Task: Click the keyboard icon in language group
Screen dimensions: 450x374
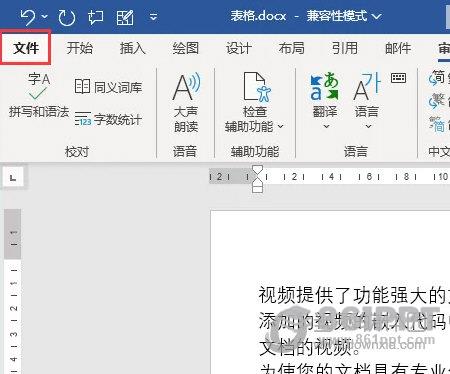Action: pyautogui.click(x=398, y=78)
